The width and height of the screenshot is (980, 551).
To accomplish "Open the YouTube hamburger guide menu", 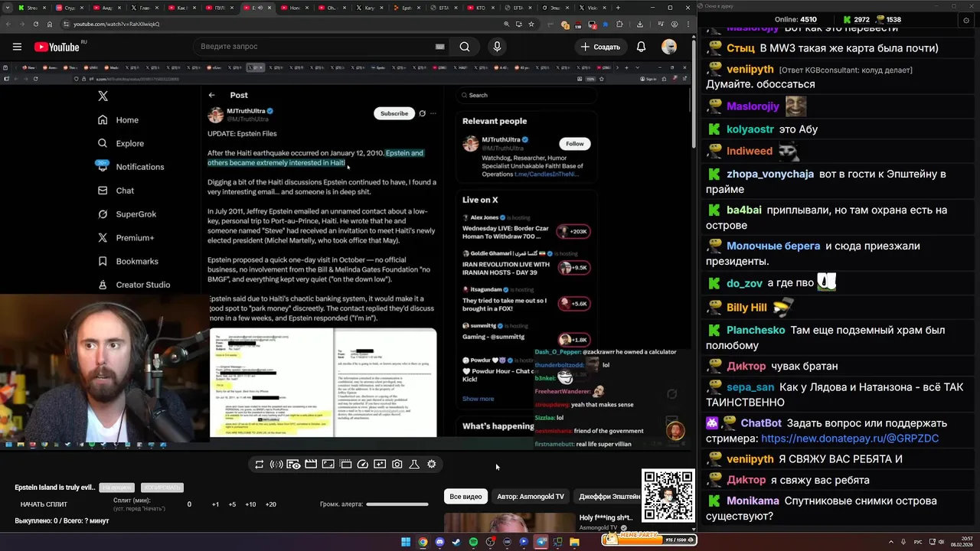I will coord(17,47).
